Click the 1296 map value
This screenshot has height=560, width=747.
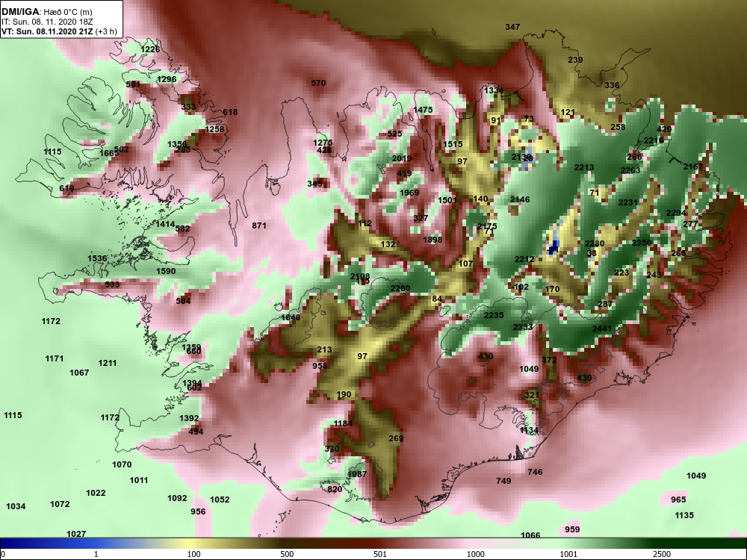click(167, 80)
